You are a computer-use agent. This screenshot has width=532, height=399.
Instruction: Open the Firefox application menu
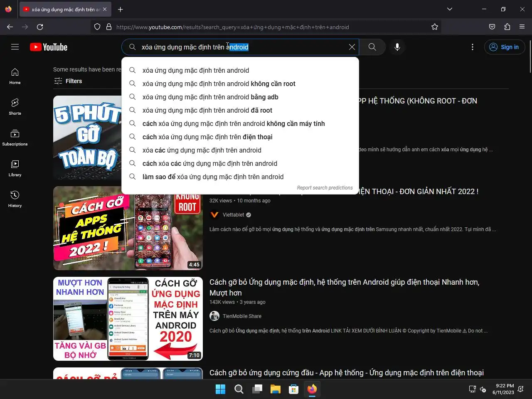pos(522,27)
